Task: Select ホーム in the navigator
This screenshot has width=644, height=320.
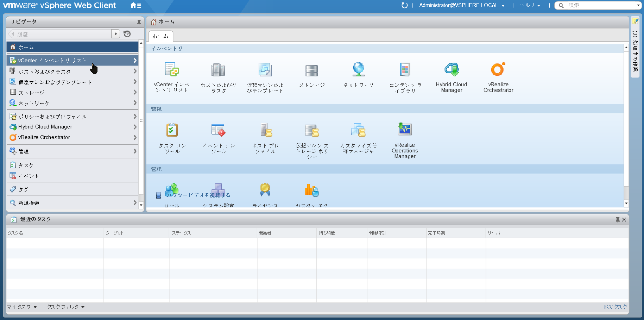Action: 72,47
